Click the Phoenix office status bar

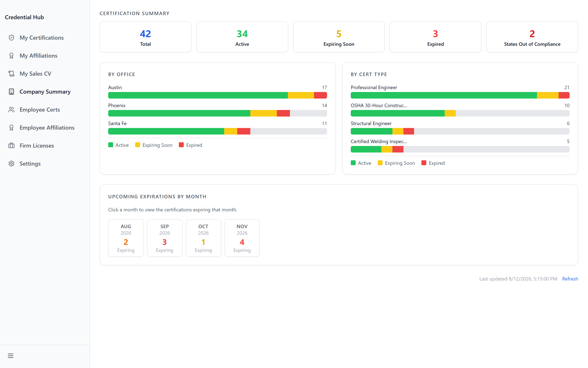pyautogui.click(x=217, y=113)
